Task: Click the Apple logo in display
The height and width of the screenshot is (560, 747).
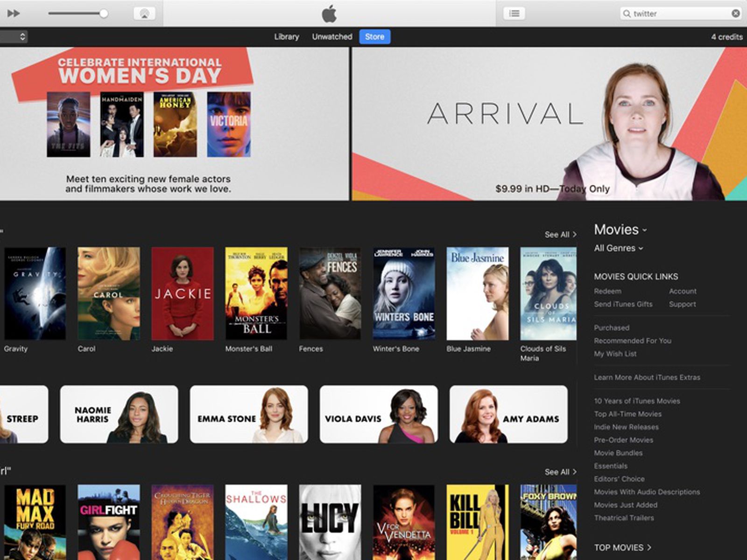Action: pos(329,14)
